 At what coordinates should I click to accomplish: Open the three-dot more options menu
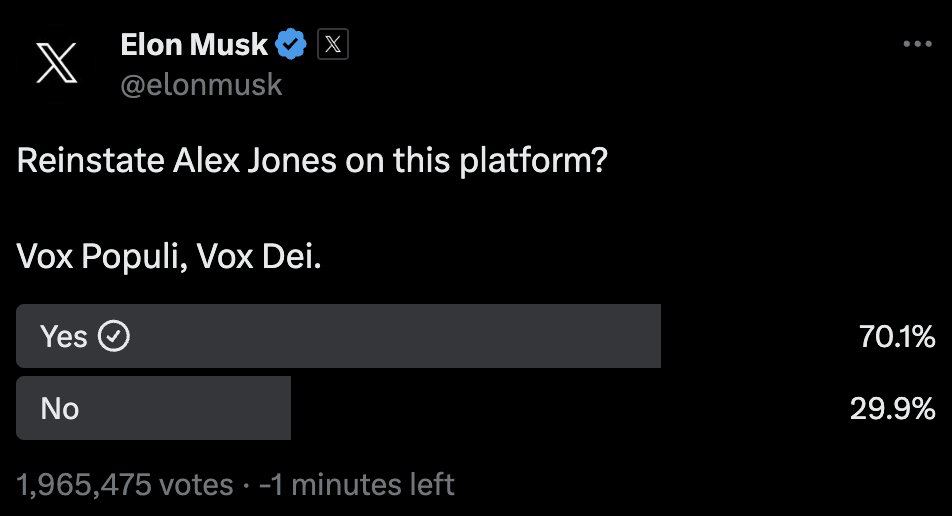click(917, 44)
